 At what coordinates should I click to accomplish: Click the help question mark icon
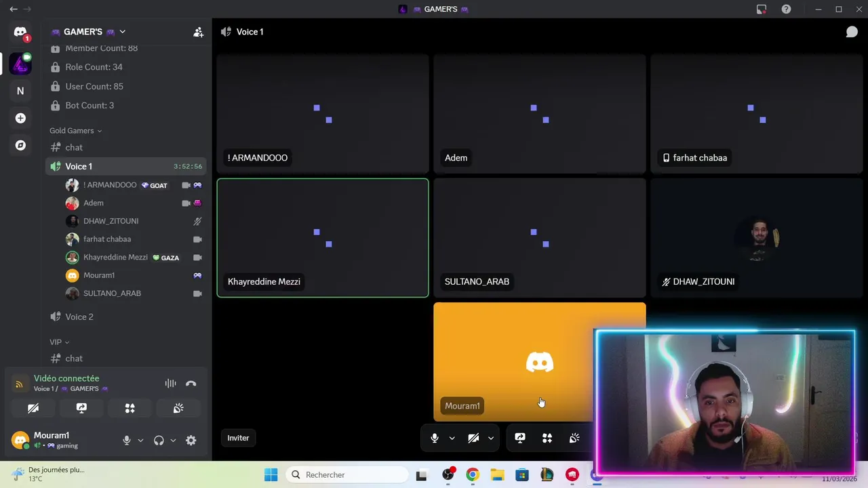click(786, 9)
